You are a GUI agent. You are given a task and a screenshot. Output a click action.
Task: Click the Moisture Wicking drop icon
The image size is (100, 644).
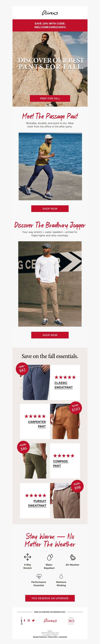(x=61, y=576)
